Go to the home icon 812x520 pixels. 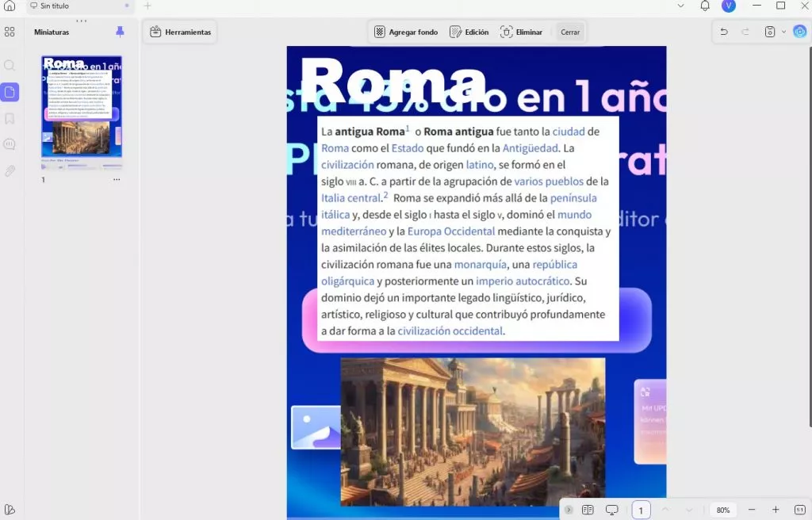coord(10,6)
